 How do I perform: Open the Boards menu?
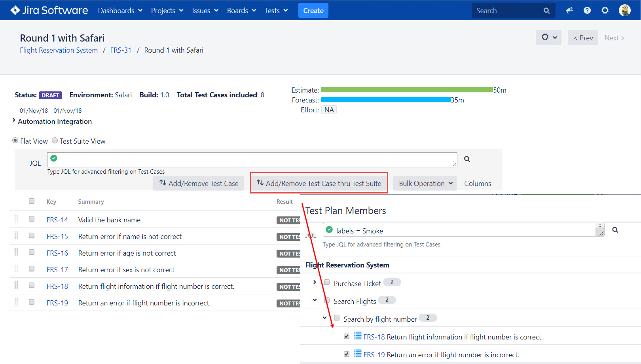click(x=241, y=11)
